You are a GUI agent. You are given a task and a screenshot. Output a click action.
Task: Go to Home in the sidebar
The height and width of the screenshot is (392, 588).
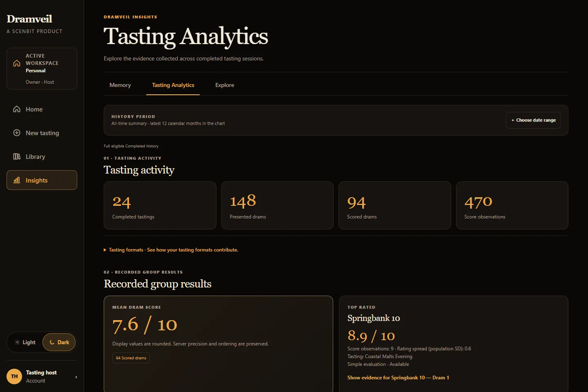42,109
